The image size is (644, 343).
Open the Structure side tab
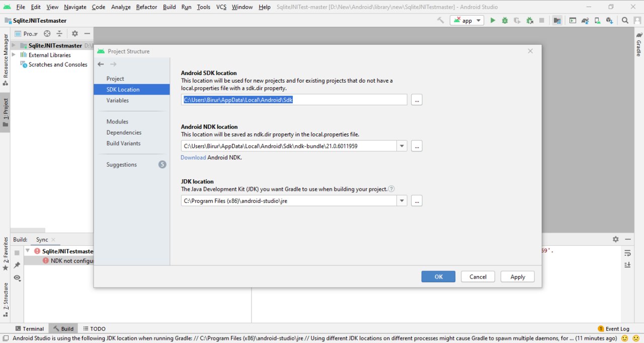[5, 300]
